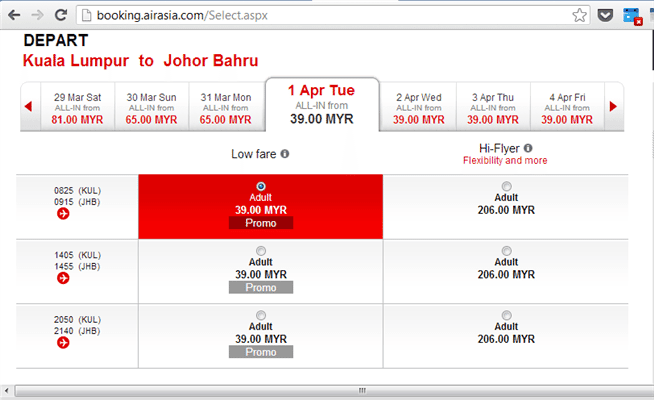The image size is (654, 400).
Task: Click the 206.00 MYR price for 1405 flight
Action: pyautogui.click(x=506, y=274)
